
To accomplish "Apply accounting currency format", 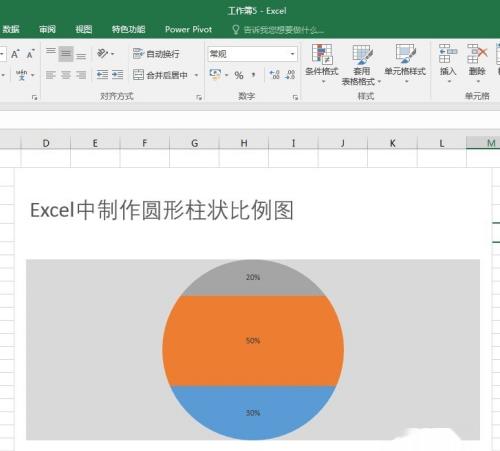I will tap(215, 74).
